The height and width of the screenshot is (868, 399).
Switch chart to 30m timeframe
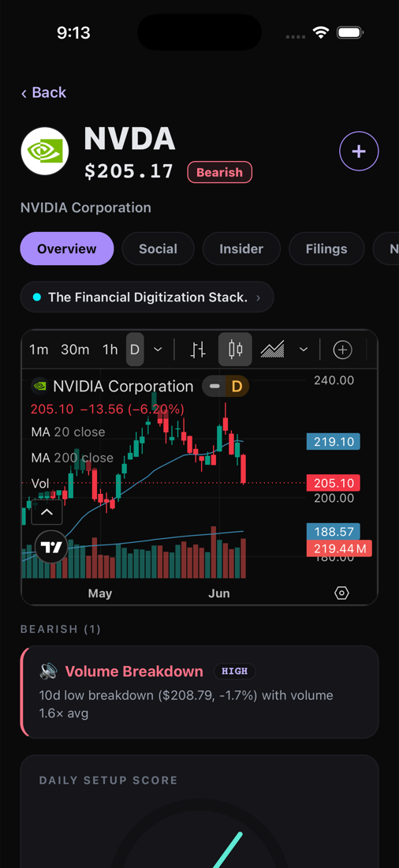point(75,350)
